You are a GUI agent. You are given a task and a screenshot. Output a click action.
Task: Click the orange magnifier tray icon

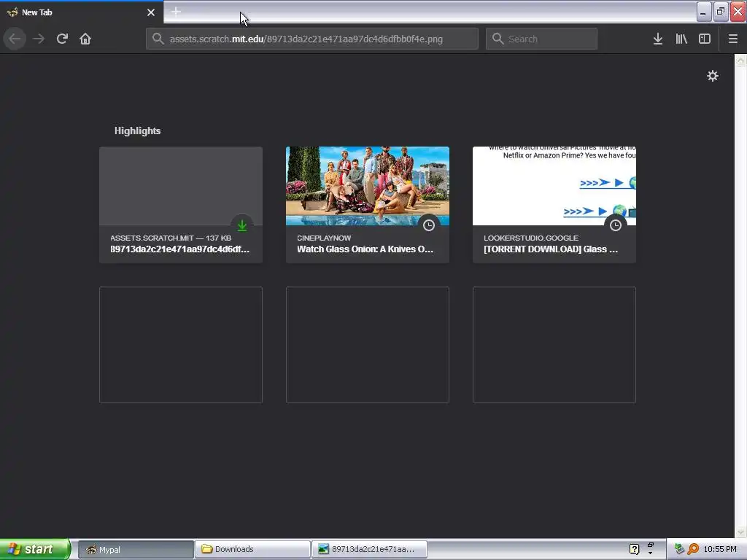point(693,549)
